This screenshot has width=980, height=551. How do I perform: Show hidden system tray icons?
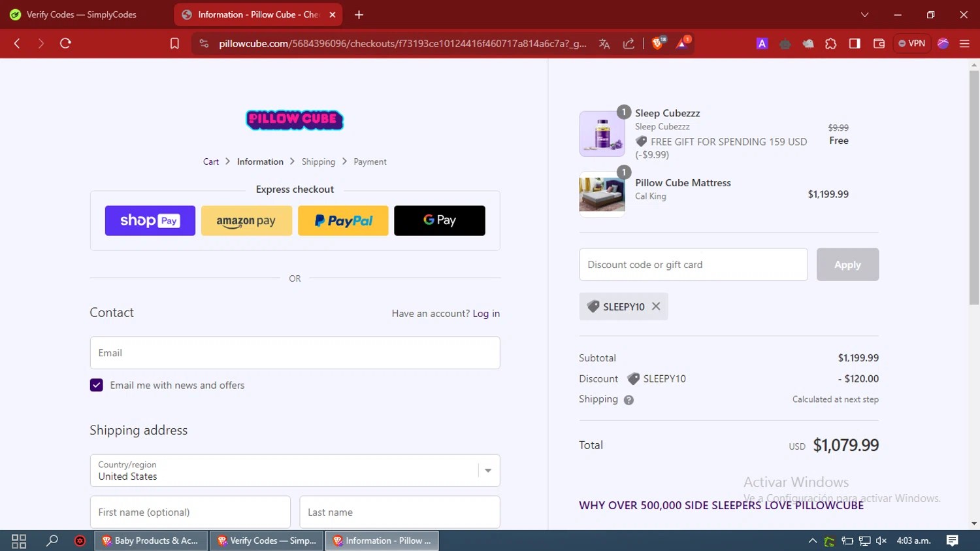(812, 541)
